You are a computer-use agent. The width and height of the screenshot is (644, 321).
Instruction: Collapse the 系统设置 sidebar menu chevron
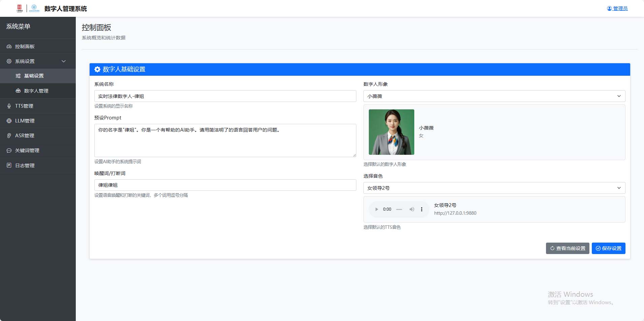pos(64,61)
